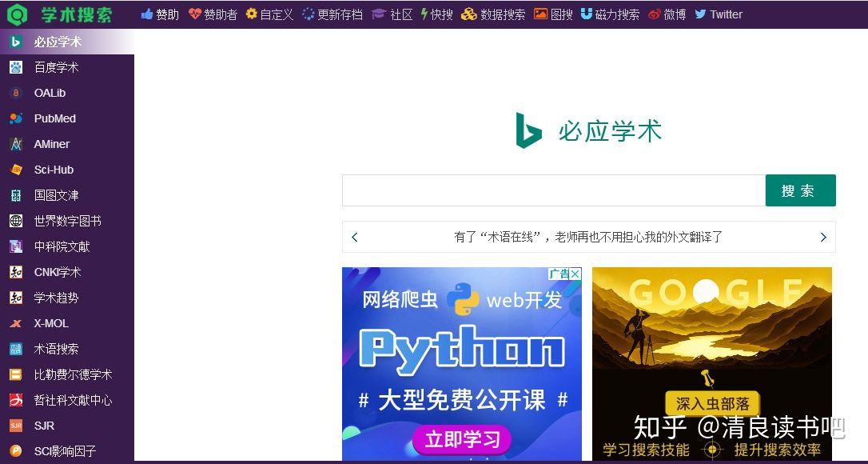Click the AMiner icon in sidebar
The image size is (868, 464).
(16, 144)
